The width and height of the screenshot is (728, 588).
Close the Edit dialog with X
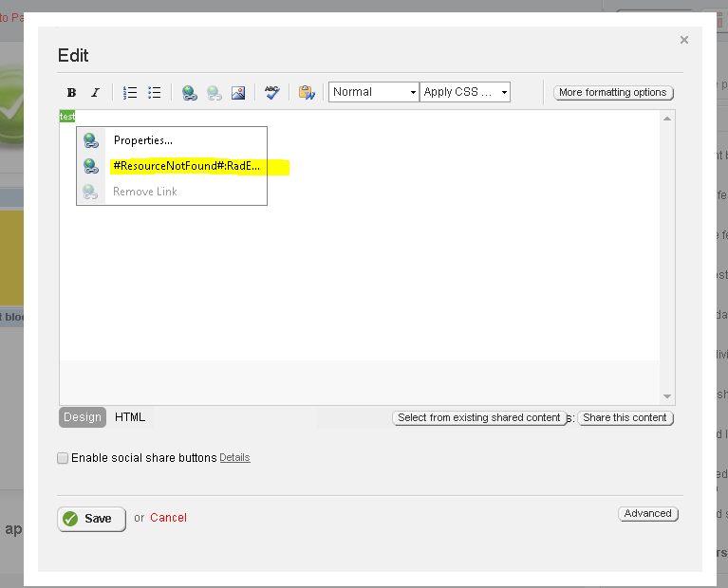[x=684, y=40]
